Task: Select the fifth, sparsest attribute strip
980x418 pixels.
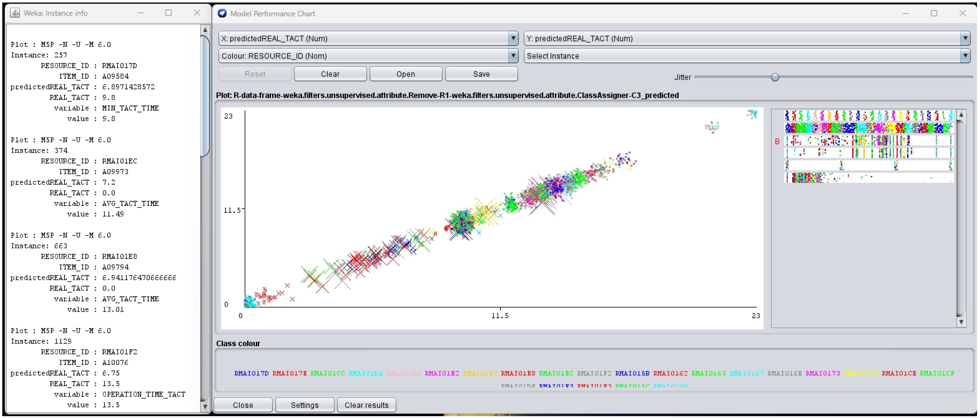Action: (x=869, y=165)
